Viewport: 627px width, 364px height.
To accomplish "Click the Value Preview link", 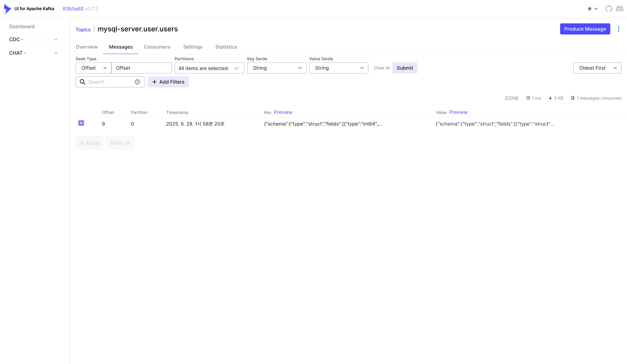I will [x=458, y=112].
